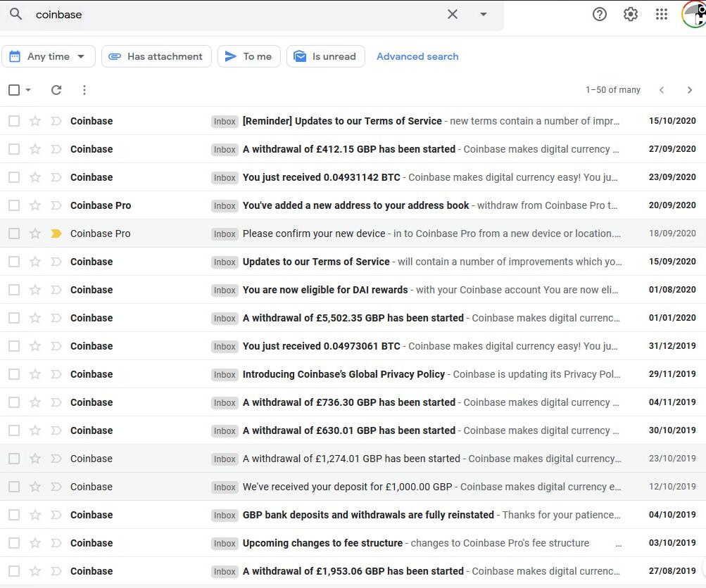
Task: Toggle importance marker on new device email
Action: (x=56, y=234)
